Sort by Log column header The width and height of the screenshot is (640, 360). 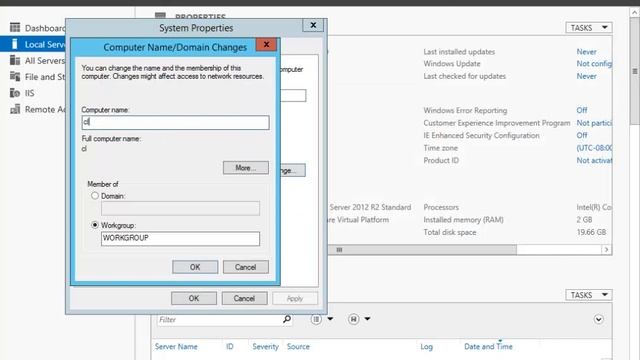pos(427,347)
